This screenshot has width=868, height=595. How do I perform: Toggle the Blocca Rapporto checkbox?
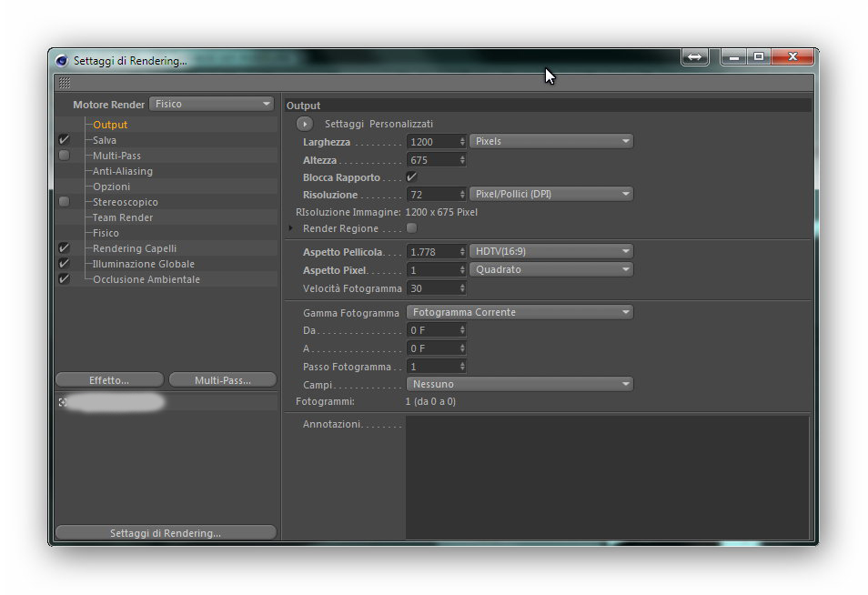tap(411, 177)
